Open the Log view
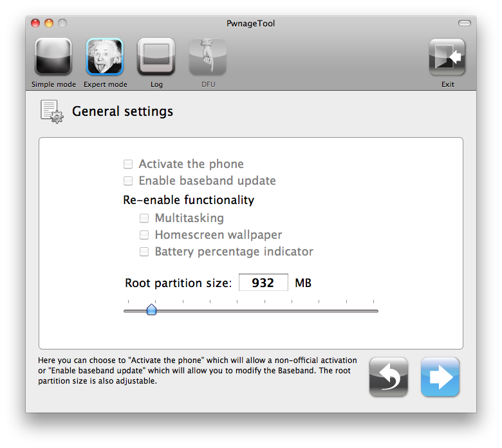Image resolution: width=502 pixels, height=448 pixels. (x=156, y=57)
